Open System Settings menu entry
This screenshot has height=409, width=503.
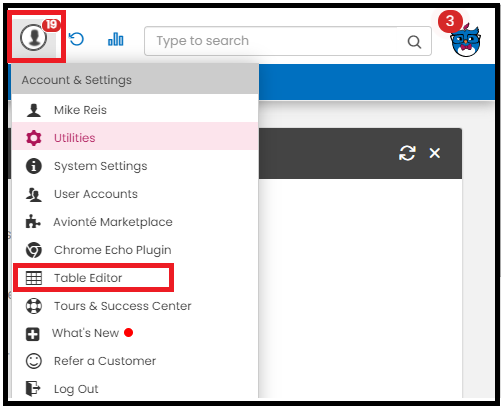coord(135,166)
